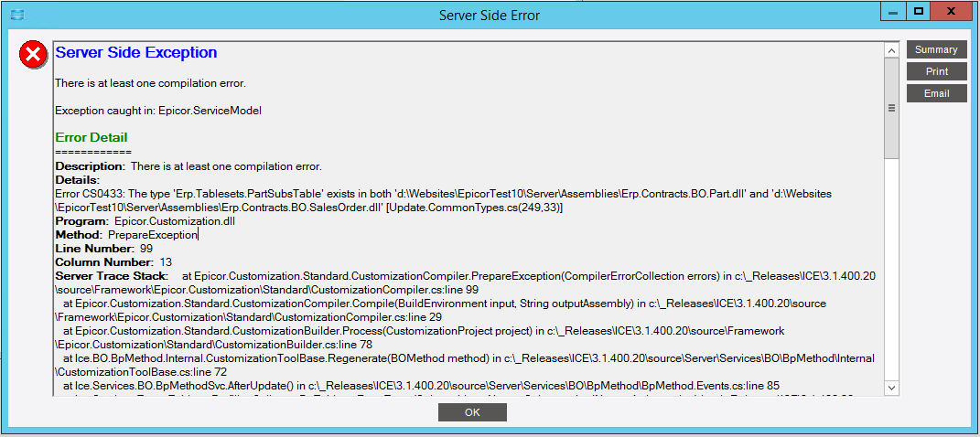Click the Error CS0433 details text
Image resolution: width=980 pixels, height=437 pixels.
444,200
